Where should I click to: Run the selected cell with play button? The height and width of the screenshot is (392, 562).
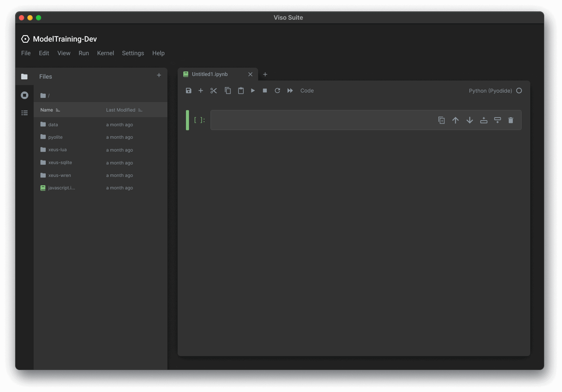coord(253,91)
